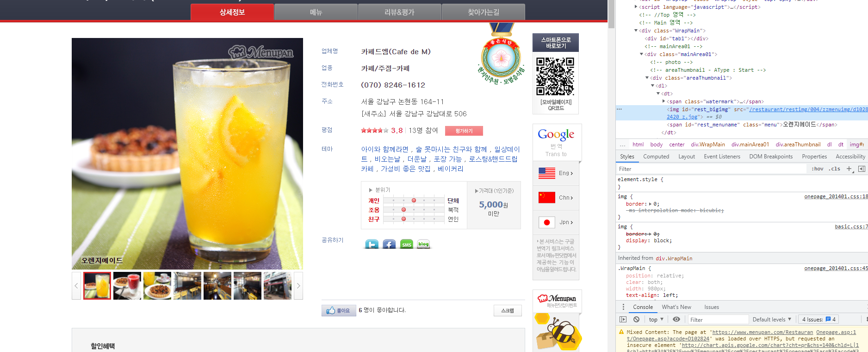
Task: Click the 4 Issues message badge
Action: (819, 319)
